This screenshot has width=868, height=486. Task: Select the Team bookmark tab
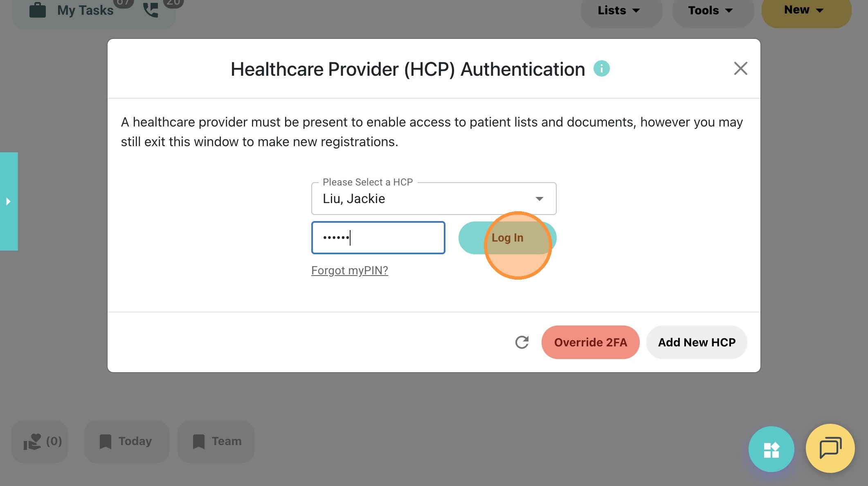point(216,441)
